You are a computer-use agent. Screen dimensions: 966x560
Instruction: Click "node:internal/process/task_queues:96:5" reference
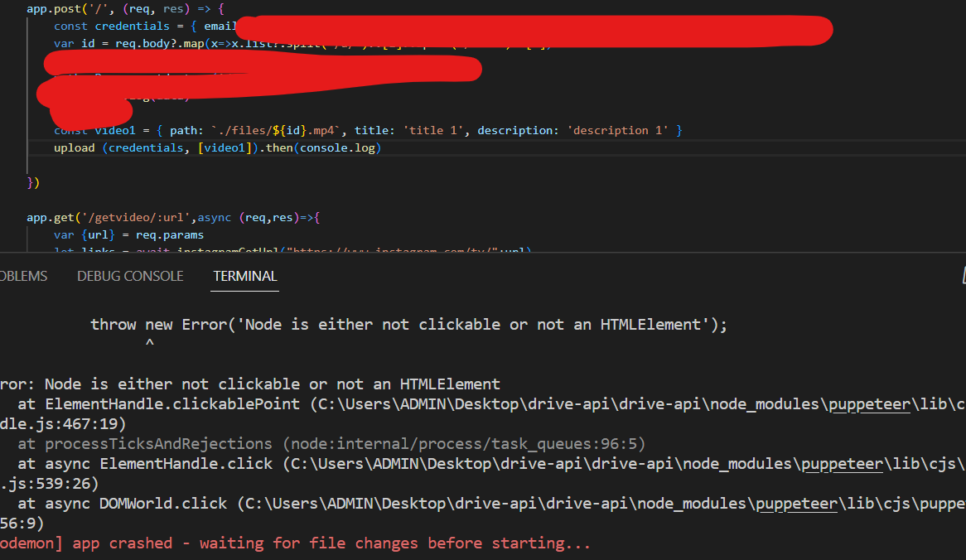point(464,443)
